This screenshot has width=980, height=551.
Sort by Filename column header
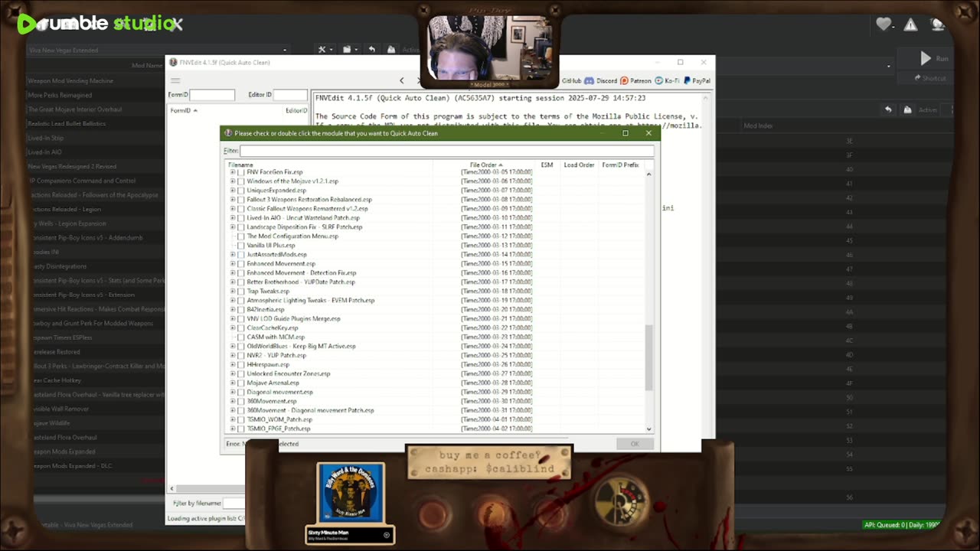[240, 165]
